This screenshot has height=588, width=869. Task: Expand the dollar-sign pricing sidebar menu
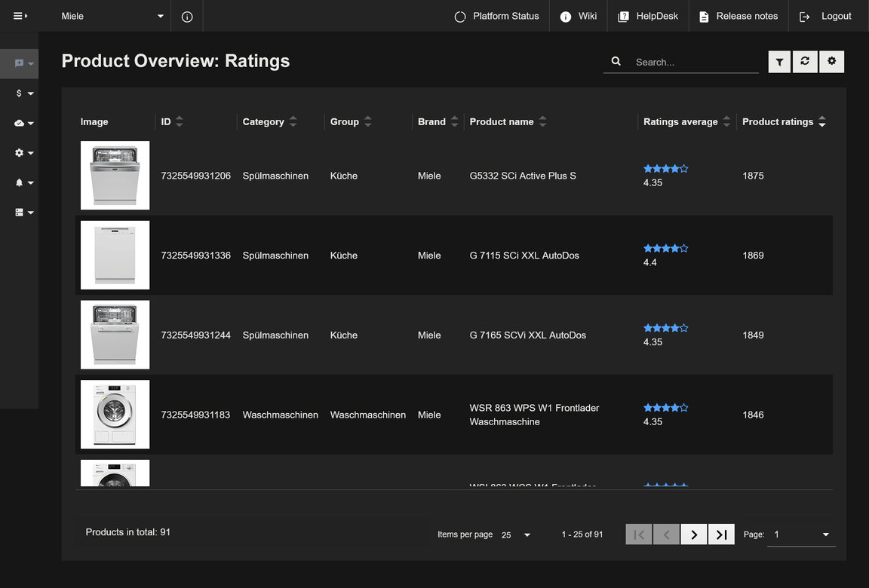click(x=24, y=93)
